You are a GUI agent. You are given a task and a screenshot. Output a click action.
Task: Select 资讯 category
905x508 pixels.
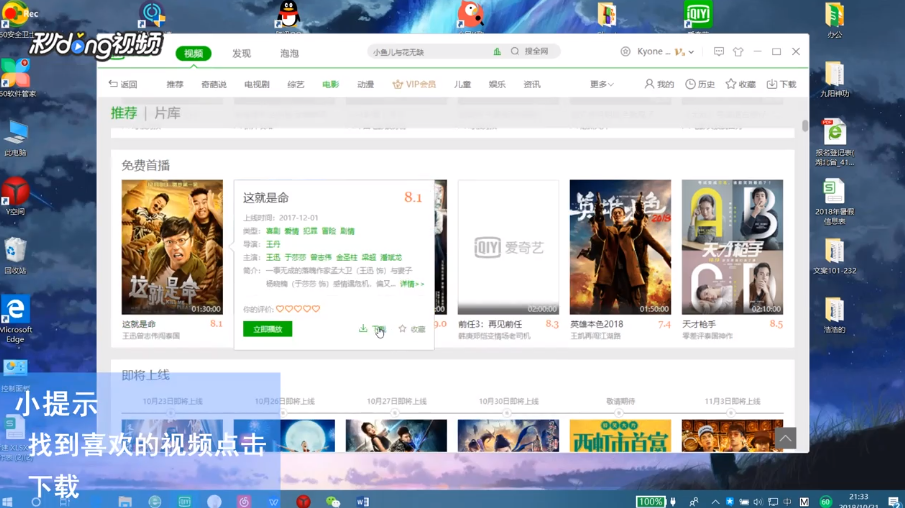coord(532,84)
